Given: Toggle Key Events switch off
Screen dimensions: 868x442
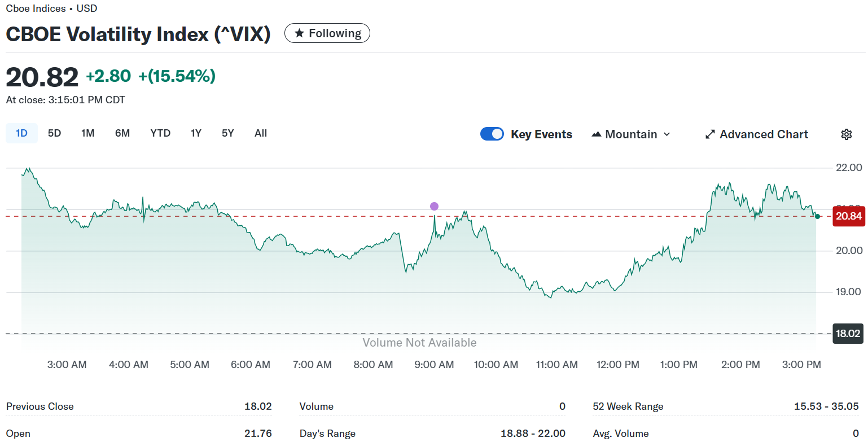Looking at the screenshot, I should click(x=492, y=134).
